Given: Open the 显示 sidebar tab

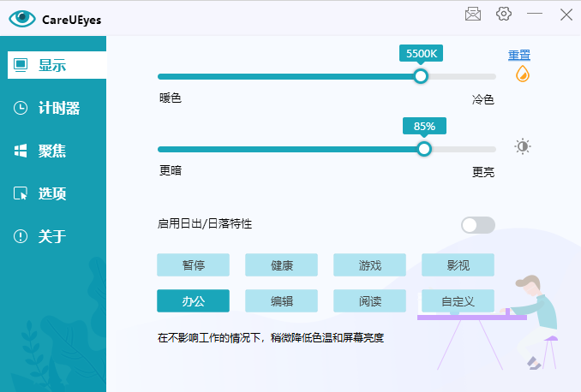Looking at the screenshot, I should pyautogui.click(x=57, y=65).
